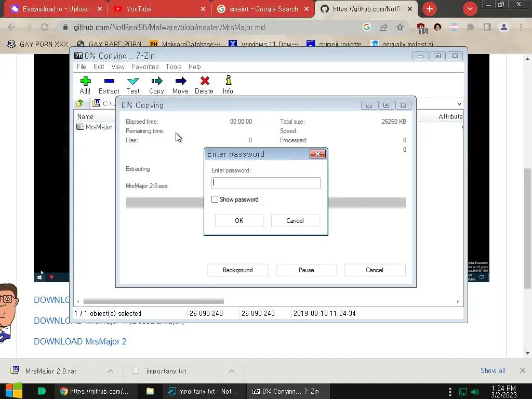532x399 pixels.
Task: Click the 7-Zip horizontal scrollbar
Action: click(x=153, y=301)
